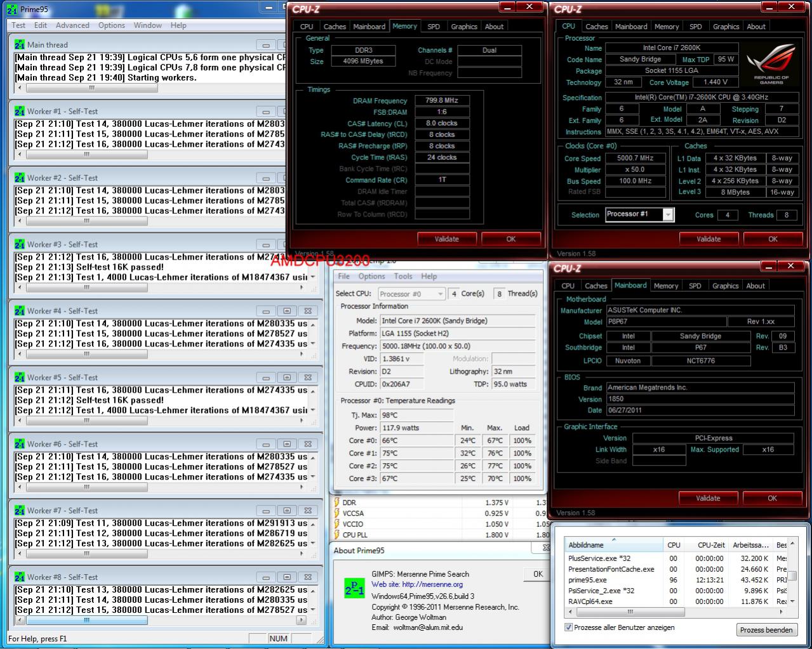Minimize the Worker #5 child window
Image resolution: width=812 pixels, height=649 pixels.
coord(266,377)
